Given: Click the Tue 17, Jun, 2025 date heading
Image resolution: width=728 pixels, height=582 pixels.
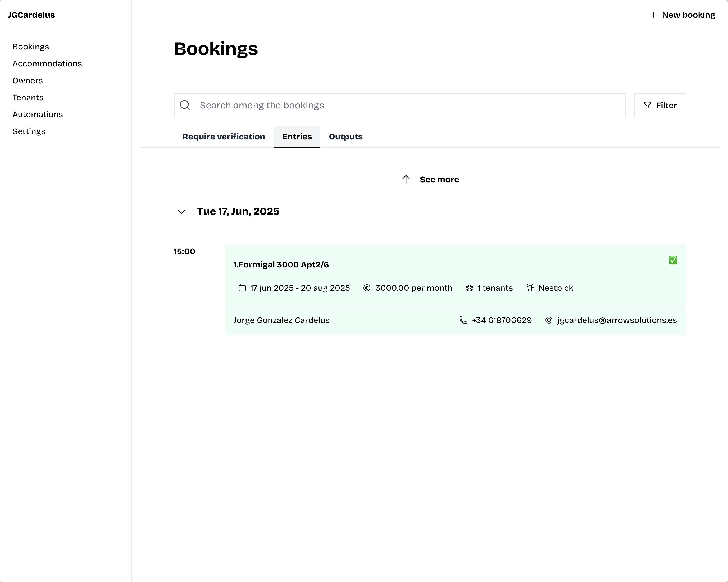Looking at the screenshot, I should coord(238,211).
